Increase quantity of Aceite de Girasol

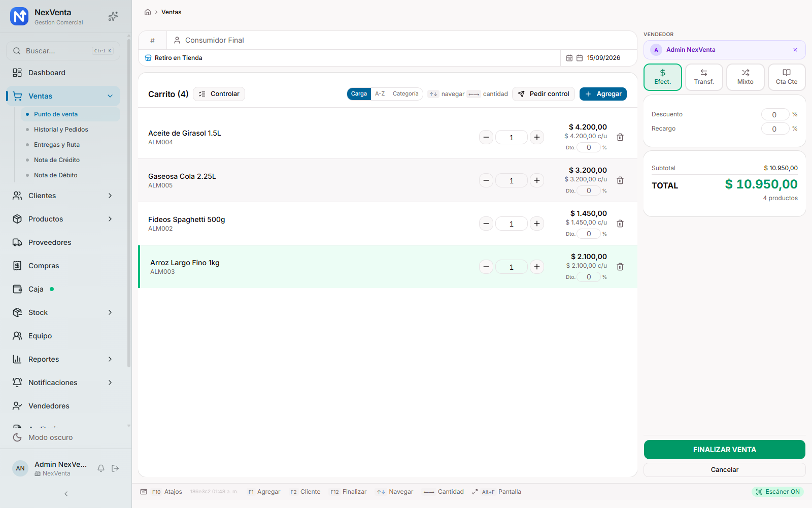[537, 137]
